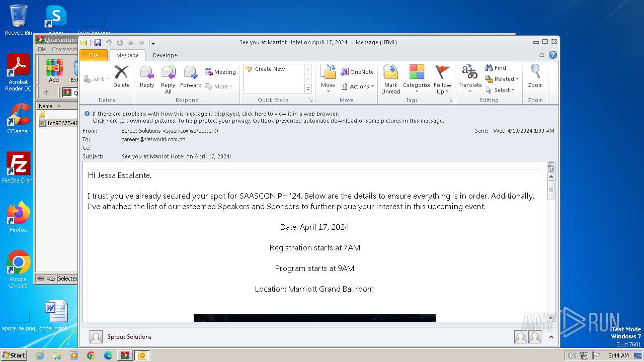Open the Recycle Bin
The width and height of the screenshot is (644, 362).
(18, 20)
